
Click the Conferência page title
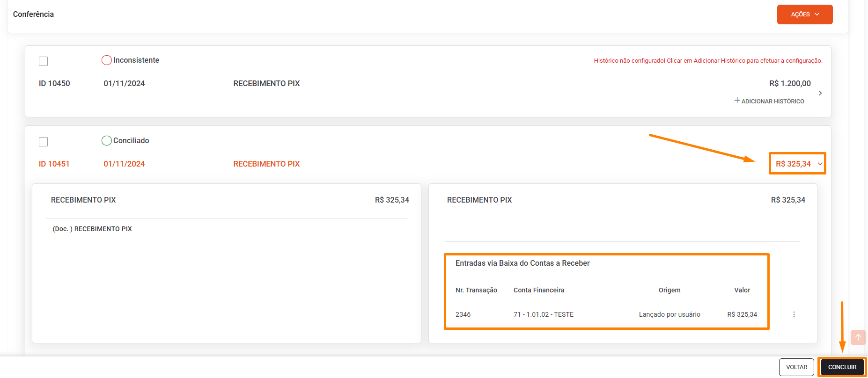[33, 15]
